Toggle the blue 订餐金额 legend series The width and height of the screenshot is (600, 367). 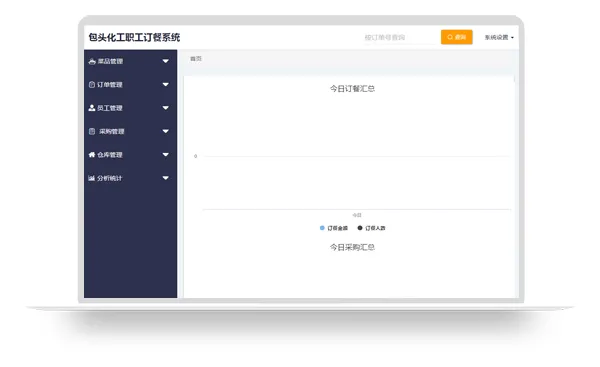[334, 228]
